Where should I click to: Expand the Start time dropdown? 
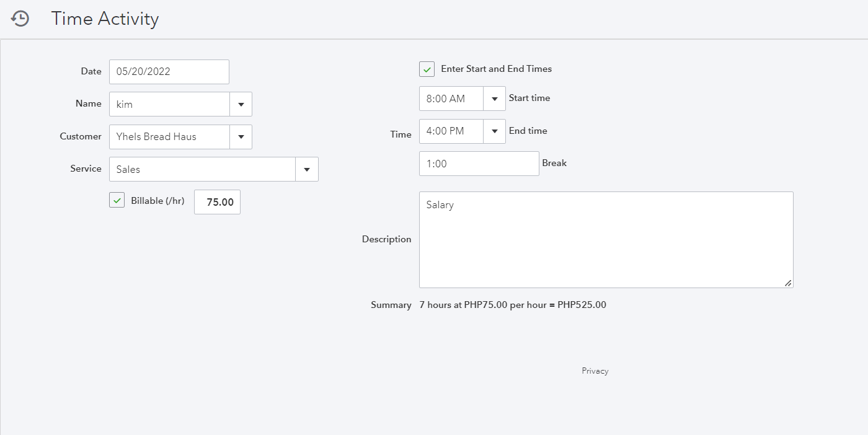click(494, 99)
